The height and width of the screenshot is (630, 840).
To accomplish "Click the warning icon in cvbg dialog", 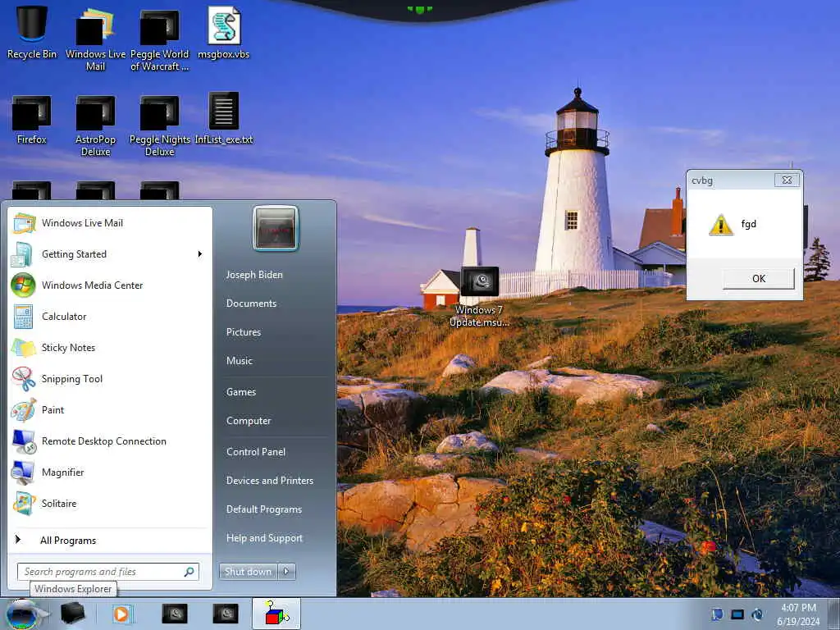I will [x=721, y=225].
